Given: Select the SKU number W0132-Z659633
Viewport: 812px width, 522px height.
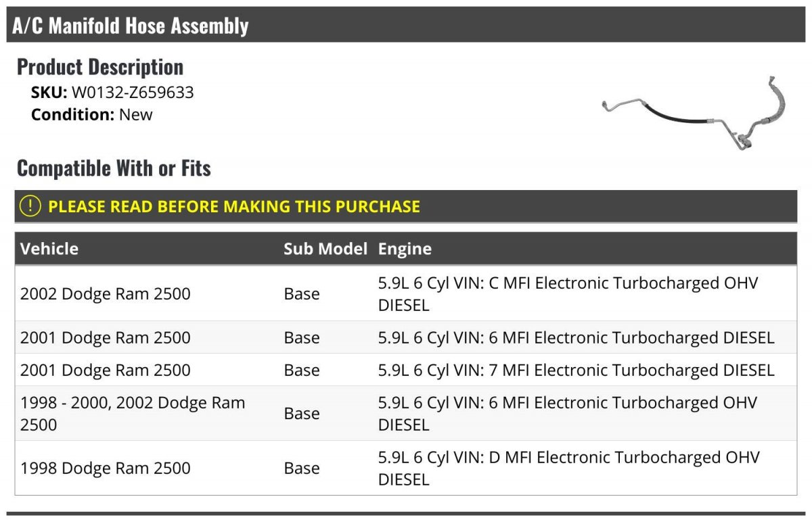Looking at the screenshot, I should pos(133,93).
